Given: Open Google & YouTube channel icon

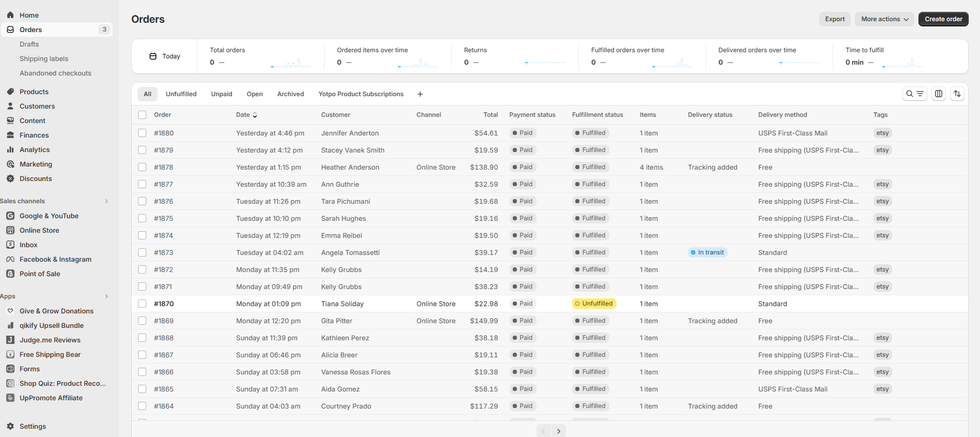Looking at the screenshot, I should [10, 216].
